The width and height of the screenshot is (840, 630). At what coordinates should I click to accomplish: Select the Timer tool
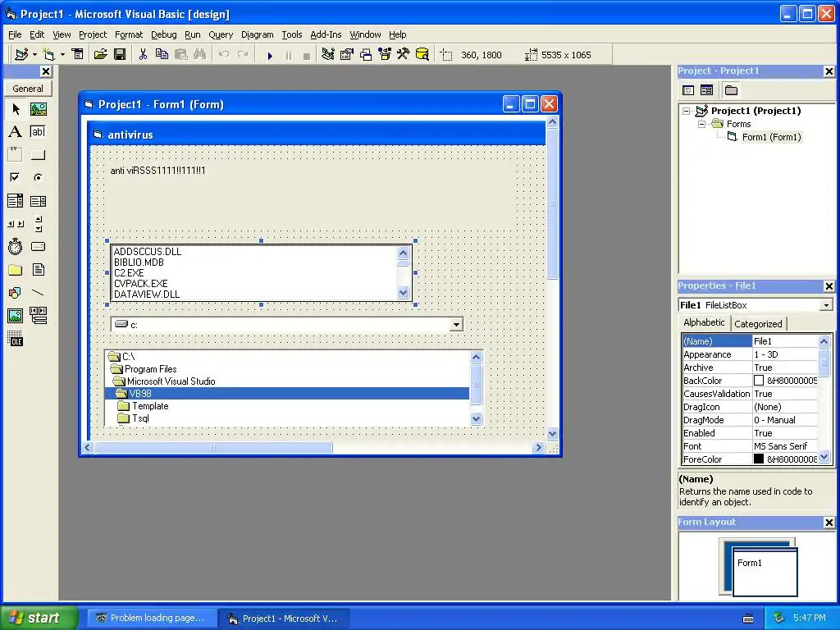tap(16, 246)
